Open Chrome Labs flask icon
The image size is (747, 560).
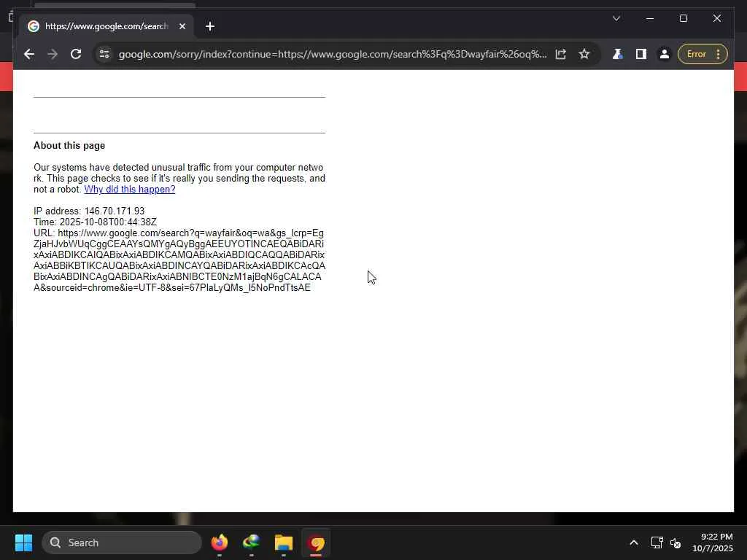[617, 54]
